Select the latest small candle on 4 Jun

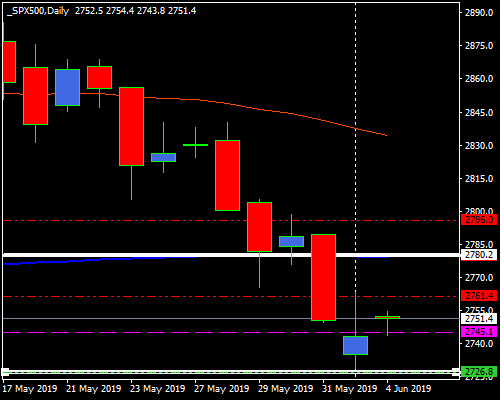pyautogui.click(x=387, y=317)
